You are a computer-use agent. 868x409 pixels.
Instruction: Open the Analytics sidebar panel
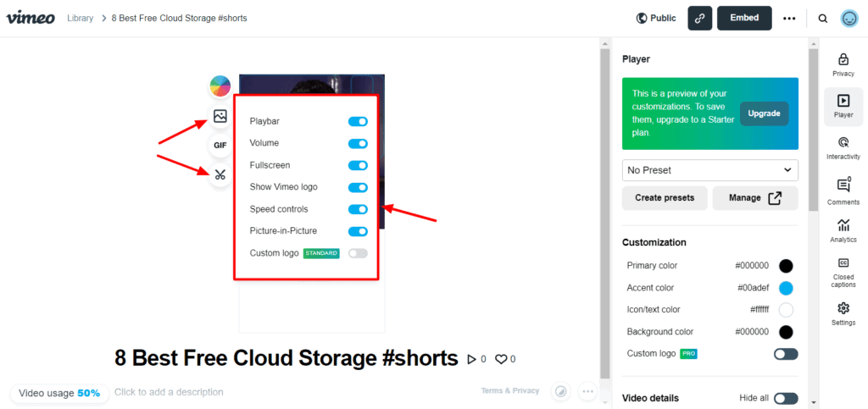pos(843,230)
